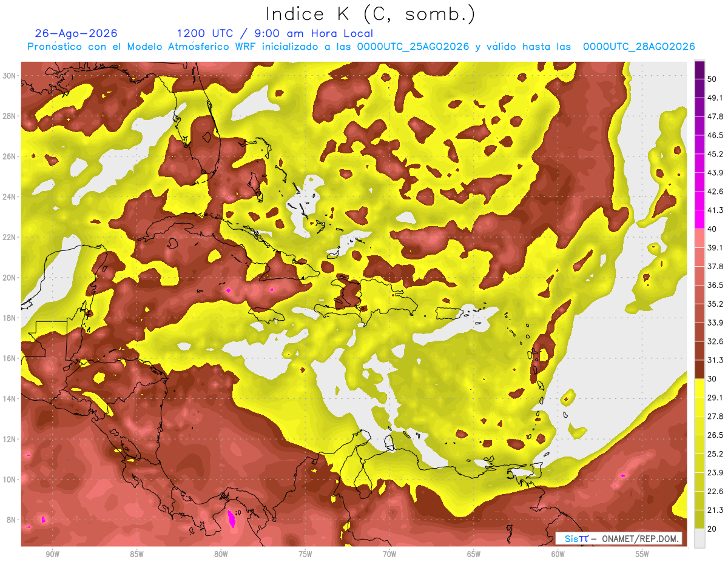This screenshot has height=562, width=728.
Task: Click the 85W longitude label
Action: (136, 554)
